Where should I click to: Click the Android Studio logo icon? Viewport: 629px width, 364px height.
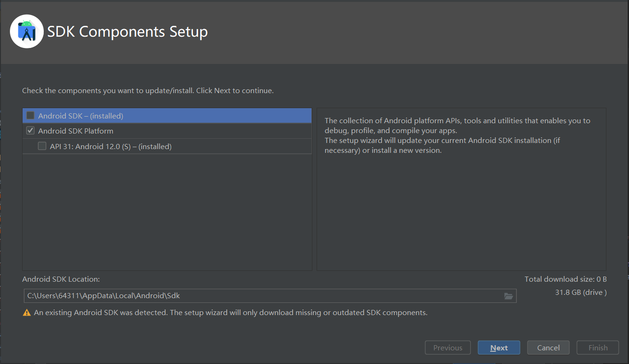[27, 32]
